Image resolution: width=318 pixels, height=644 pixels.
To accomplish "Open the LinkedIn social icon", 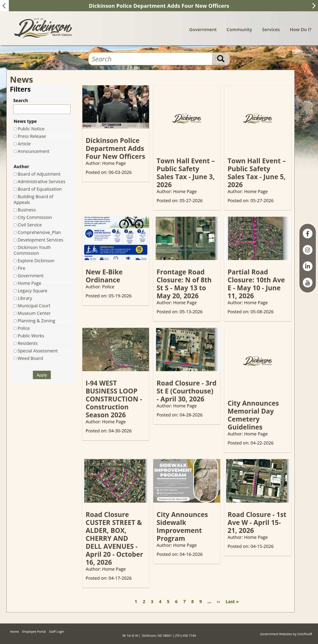I will point(307,266).
